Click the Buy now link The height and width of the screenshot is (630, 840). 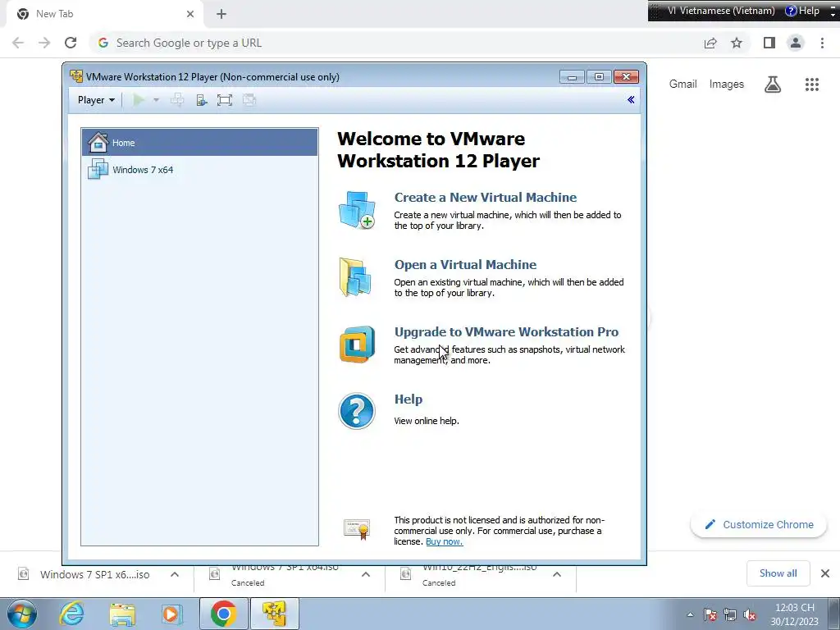[444, 541]
